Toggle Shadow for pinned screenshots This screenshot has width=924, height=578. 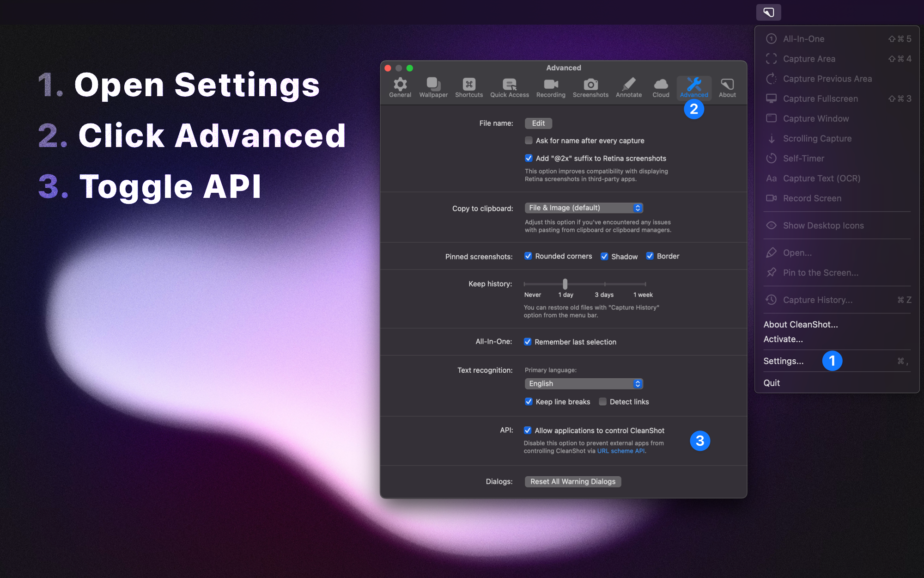[x=604, y=257]
